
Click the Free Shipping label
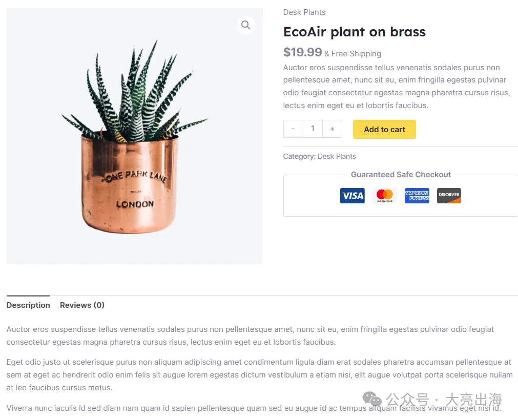[356, 53]
